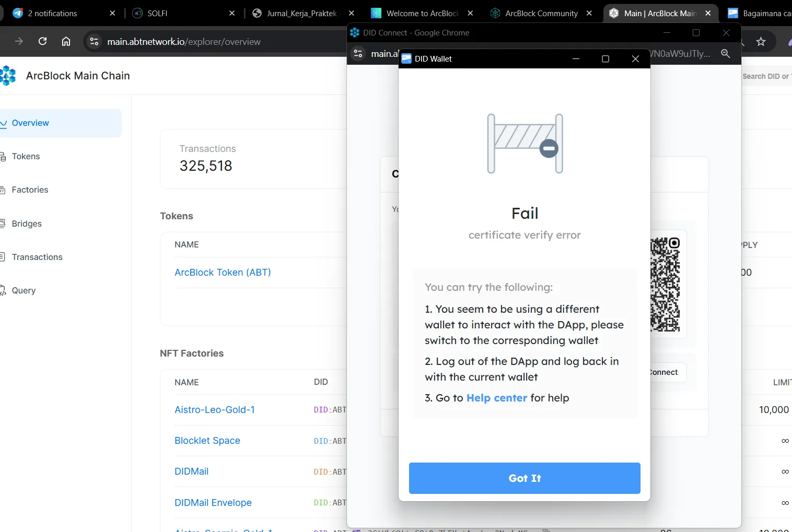The image size is (792, 532).
Task: Click the browser address bar URL
Action: tap(184, 42)
